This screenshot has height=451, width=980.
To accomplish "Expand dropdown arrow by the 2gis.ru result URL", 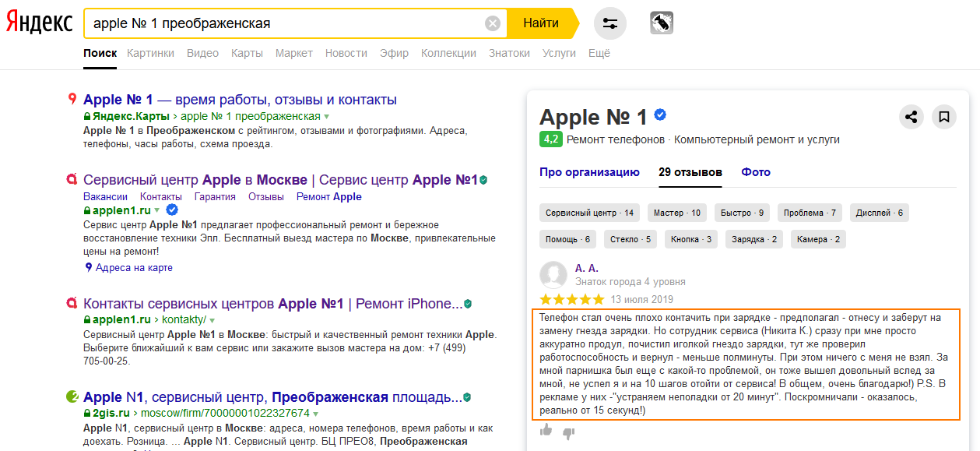I will point(316,414).
